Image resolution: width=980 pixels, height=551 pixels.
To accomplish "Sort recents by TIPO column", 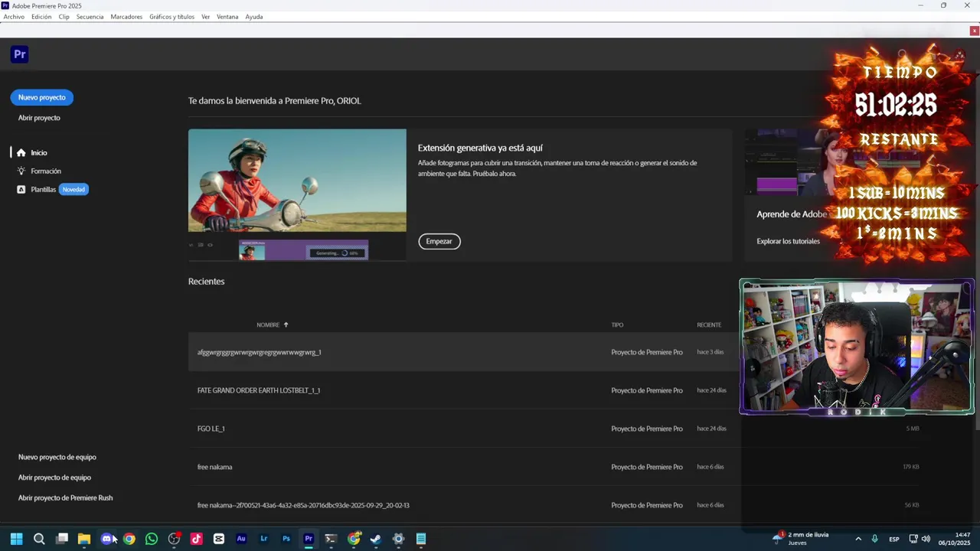I will pos(617,324).
